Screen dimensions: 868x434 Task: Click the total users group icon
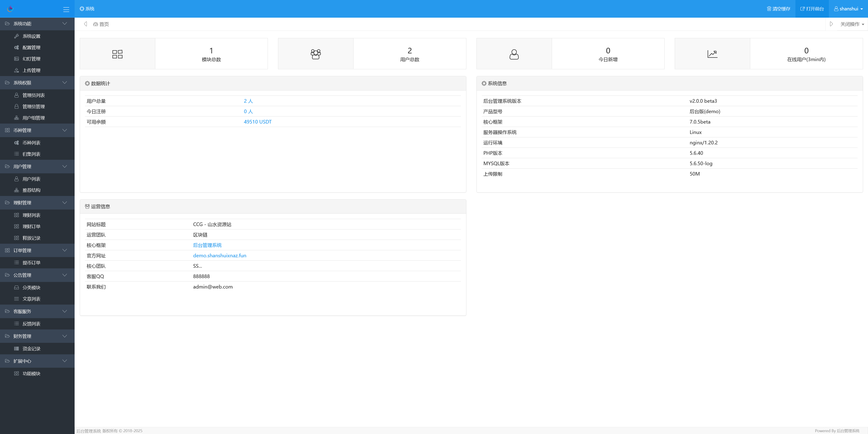point(315,54)
